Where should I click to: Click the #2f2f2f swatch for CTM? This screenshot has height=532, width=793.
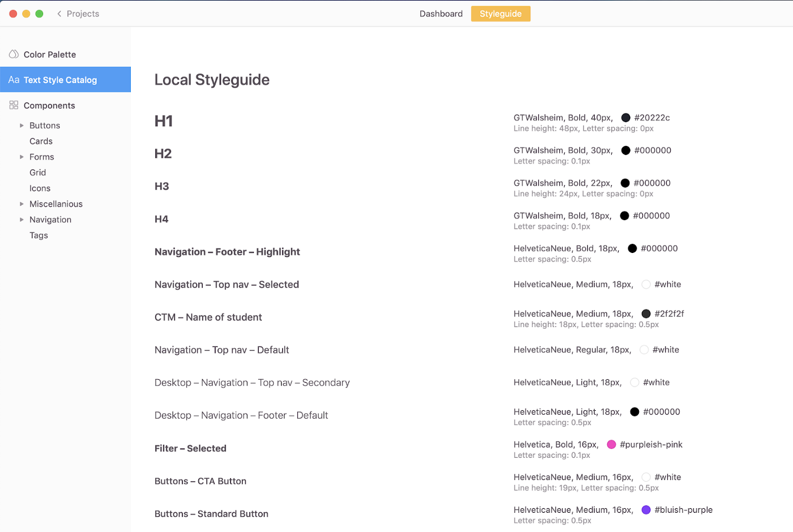(x=646, y=314)
